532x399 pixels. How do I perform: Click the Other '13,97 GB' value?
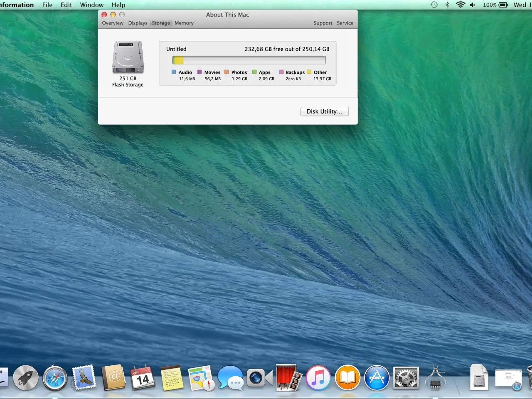322,79
